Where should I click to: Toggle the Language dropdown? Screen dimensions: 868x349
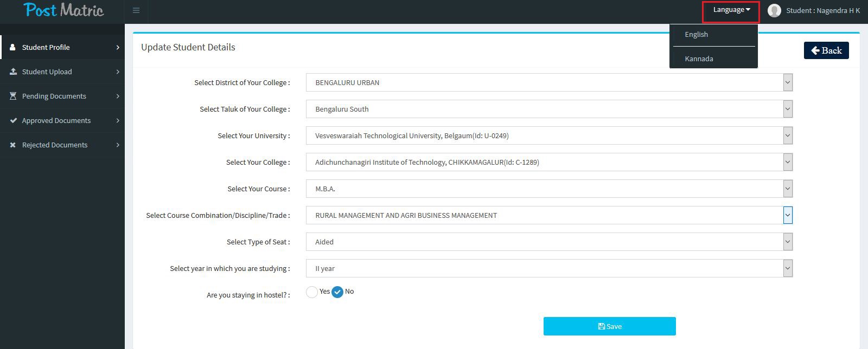pos(731,10)
